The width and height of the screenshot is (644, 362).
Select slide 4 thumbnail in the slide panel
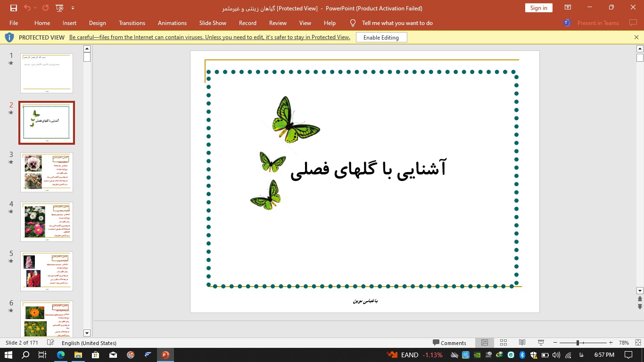click(x=47, y=222)
